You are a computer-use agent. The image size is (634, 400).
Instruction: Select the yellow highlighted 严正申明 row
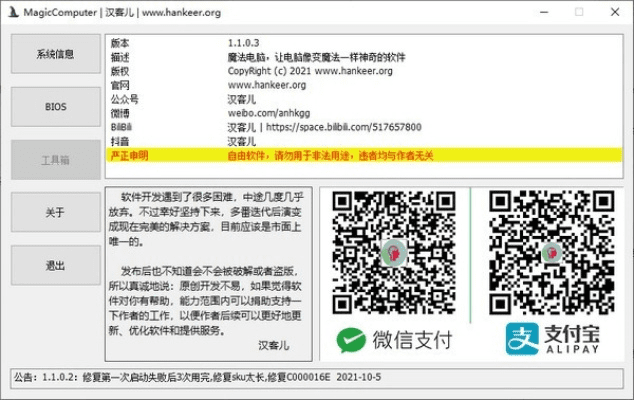tap(364, 155)
